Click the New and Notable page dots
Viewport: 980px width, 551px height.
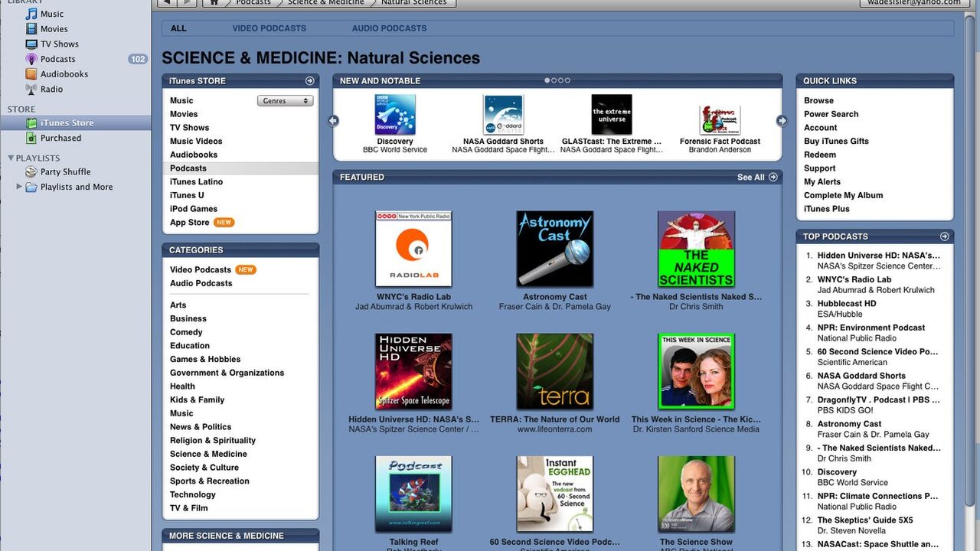pyautogui.click(x=557, y=80)
